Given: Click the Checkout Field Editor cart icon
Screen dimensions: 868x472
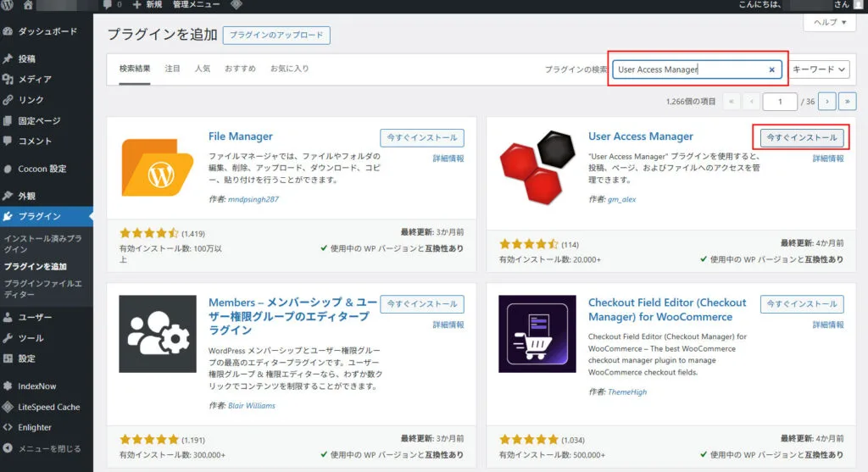Looking at the screenshot, I should 537,334.
